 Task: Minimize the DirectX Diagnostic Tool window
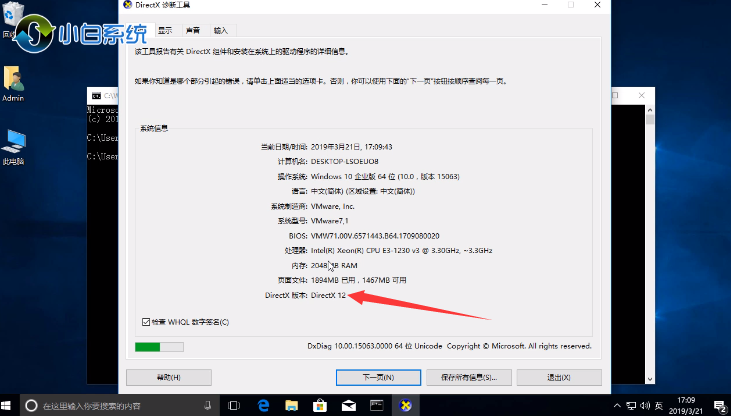[x=545, y=5]
